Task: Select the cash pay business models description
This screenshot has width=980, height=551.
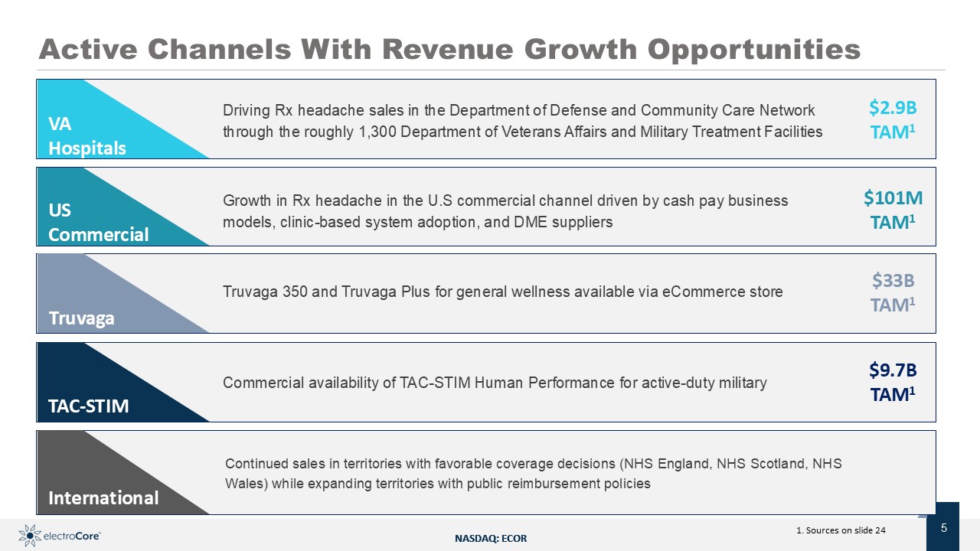Action: click(505, 211)
